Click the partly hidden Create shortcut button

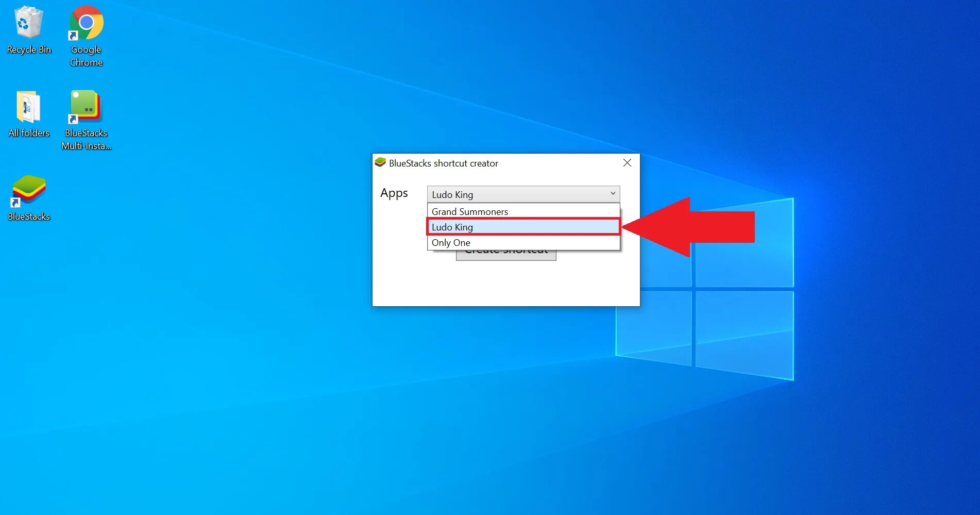506,255
